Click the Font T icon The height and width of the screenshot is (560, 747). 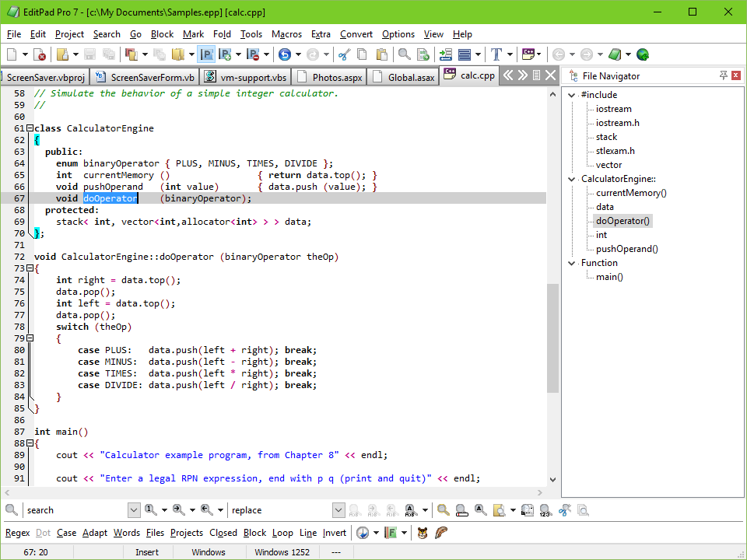click(496, 54)
